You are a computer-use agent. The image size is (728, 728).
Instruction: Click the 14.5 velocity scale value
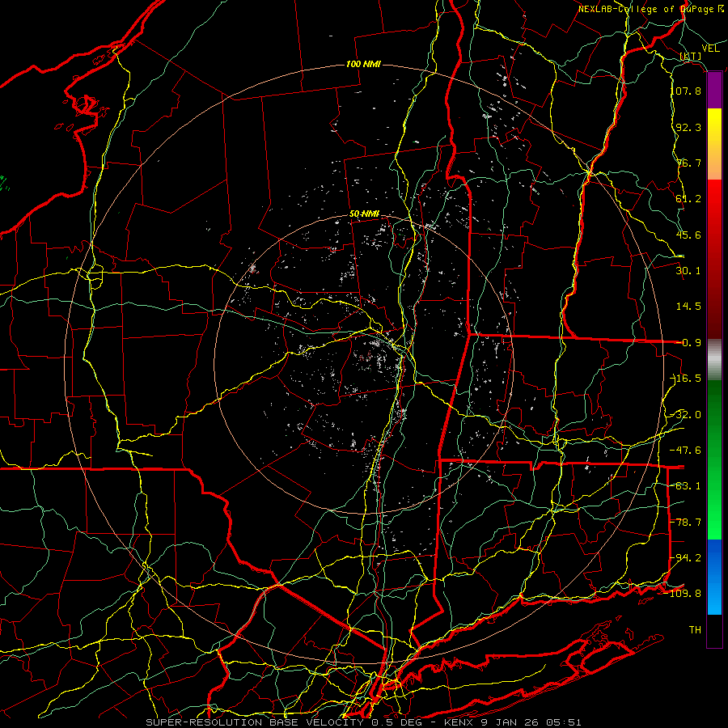click(688, 307)
